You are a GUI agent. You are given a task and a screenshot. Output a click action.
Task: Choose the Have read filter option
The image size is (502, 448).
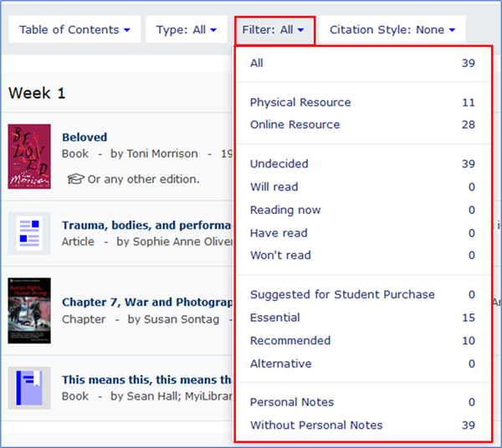279,233
